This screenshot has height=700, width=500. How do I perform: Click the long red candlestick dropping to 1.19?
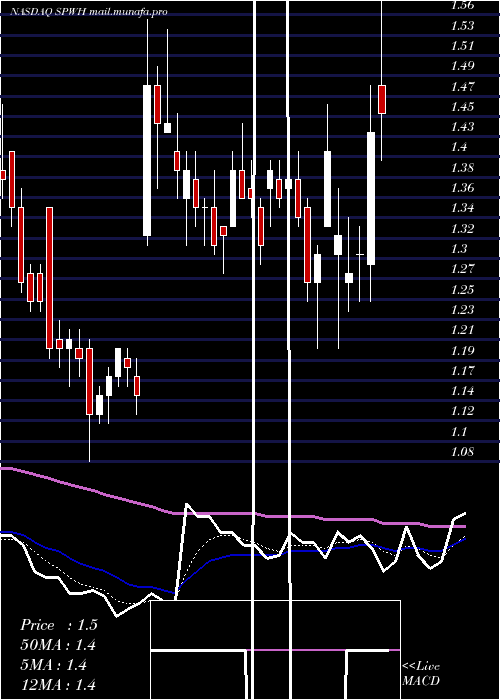50,278
